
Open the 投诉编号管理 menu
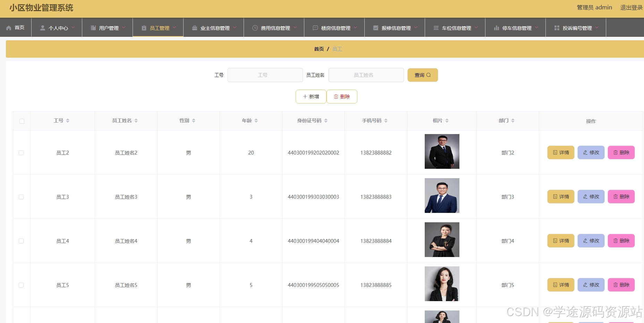576,27
